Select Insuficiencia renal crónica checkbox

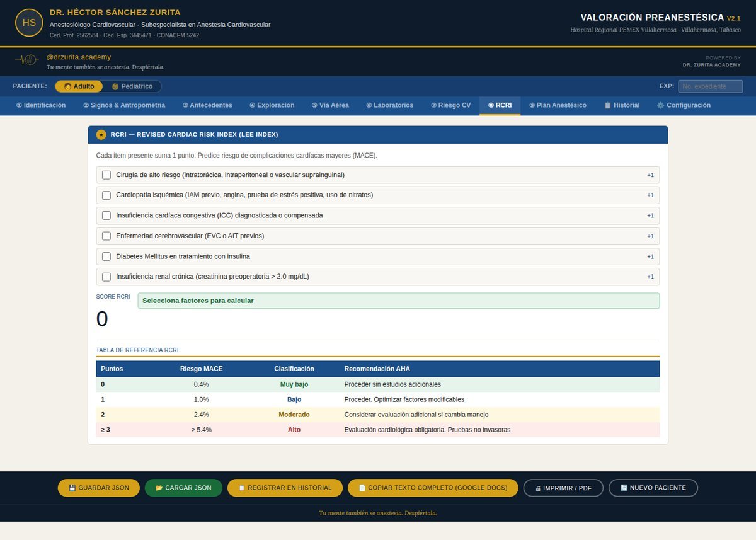click(106, 277)
